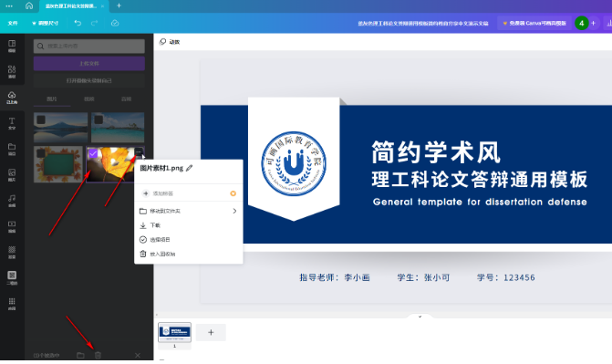Viewport: 612px width, 364px height.
Task: Select page 1 thumbnail in the page strip
Action: click(174, 332)
